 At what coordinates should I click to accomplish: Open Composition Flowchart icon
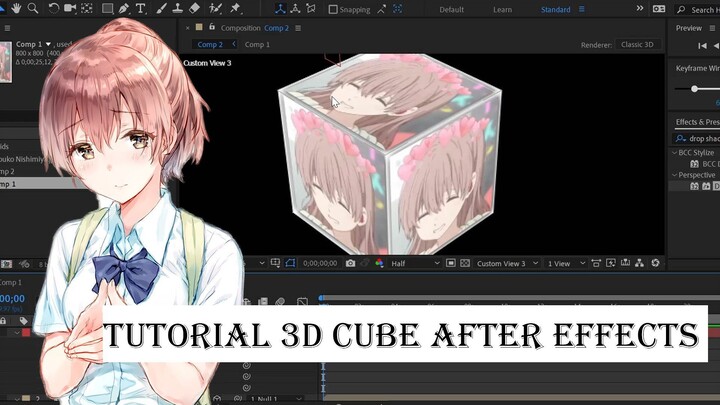[x=640, y=263]
